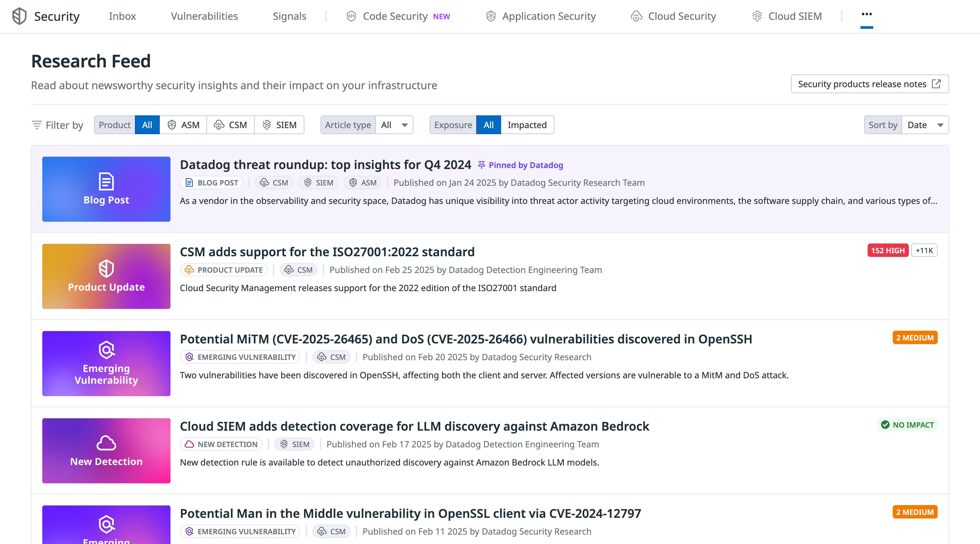Screen dimensions: 980x544
Task: Click the +11K badge
Action: tap(925, 251)
